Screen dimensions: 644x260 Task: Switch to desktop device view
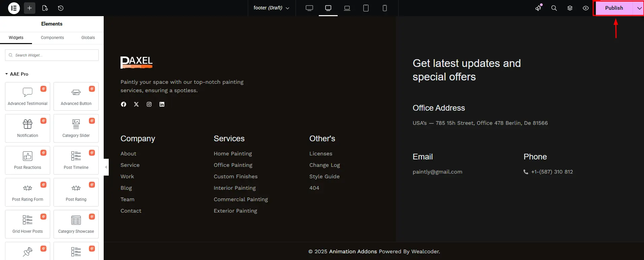click(x=309, y=8)
